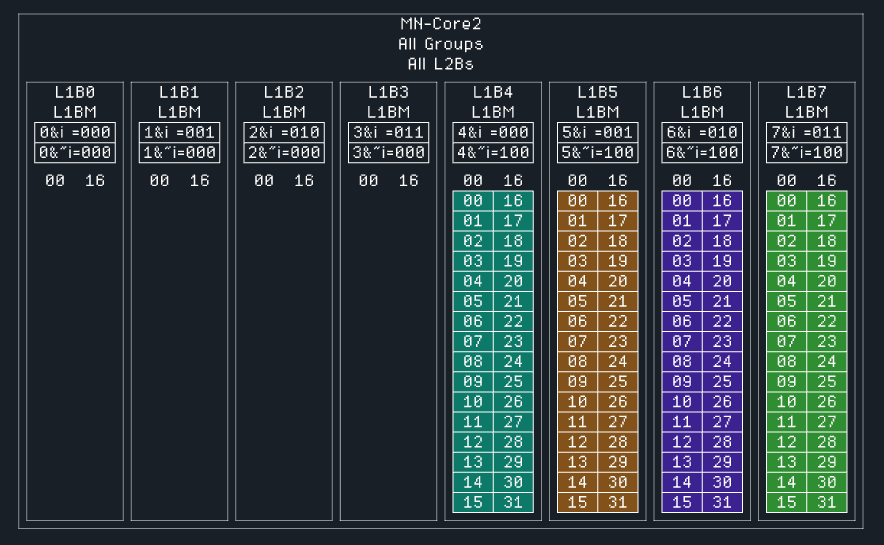The width and height of the screenshot is (884, 545).
Task: Click the L1B2 column label
Action: pos(284,92)
